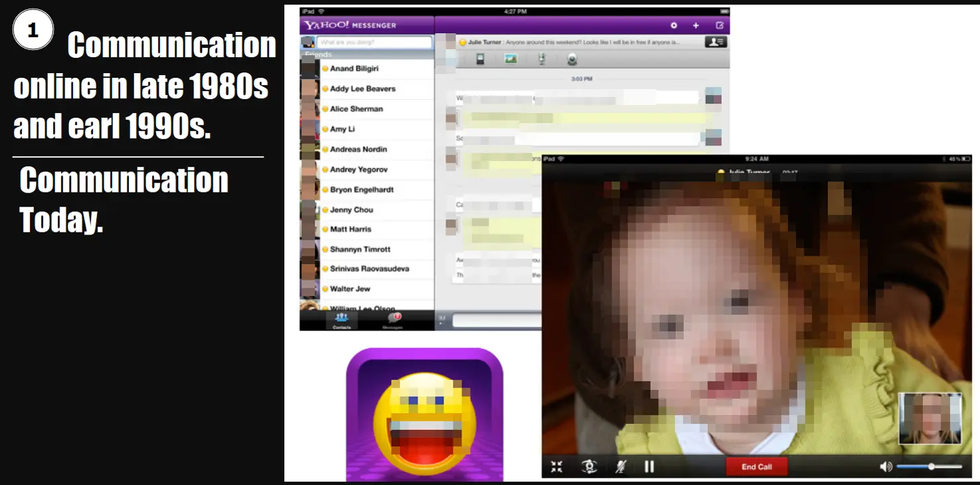Tap the compose new message icon

[719, 25]
